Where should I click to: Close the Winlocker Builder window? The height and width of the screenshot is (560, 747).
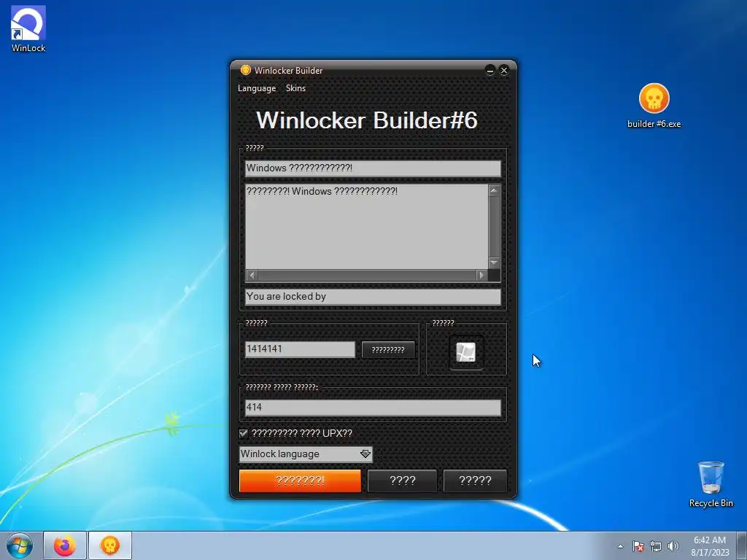click(x=503, y=71)
